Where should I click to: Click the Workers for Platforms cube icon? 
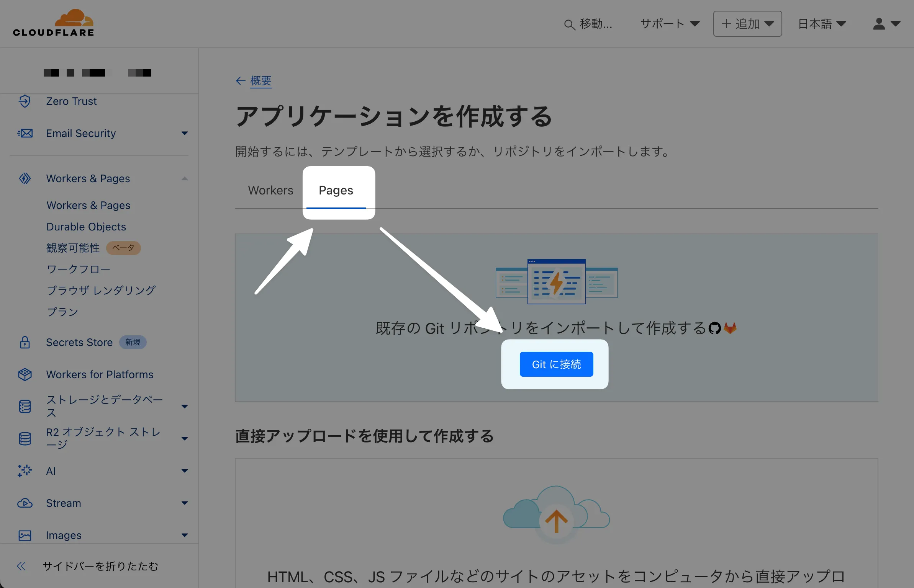25,374
